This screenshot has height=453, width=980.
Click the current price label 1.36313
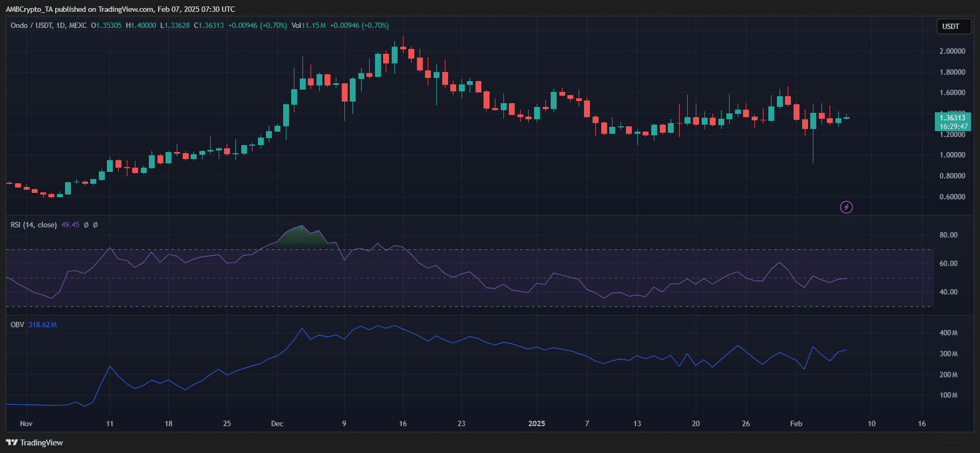(953, 118)
